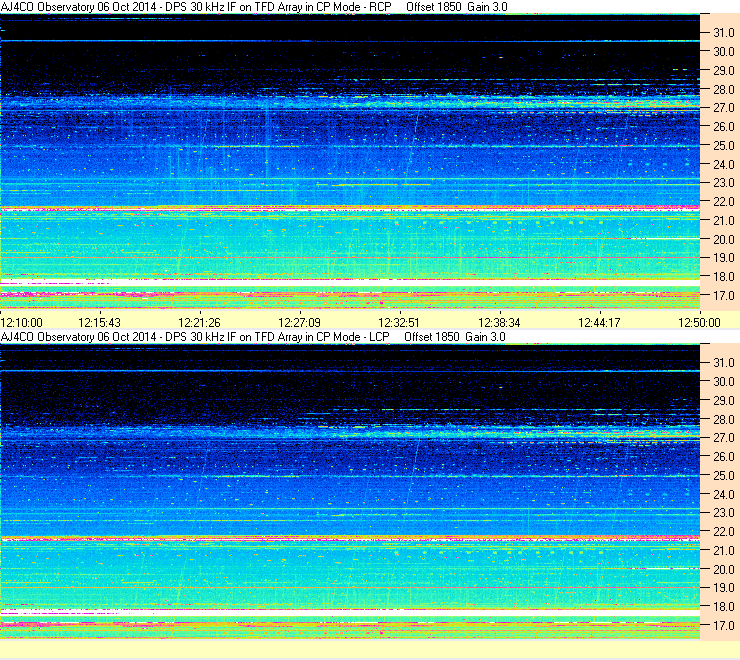Click the 12:27:09 time axis label
740x660 pixels.
pyautogui.click(x=299, y=322)
